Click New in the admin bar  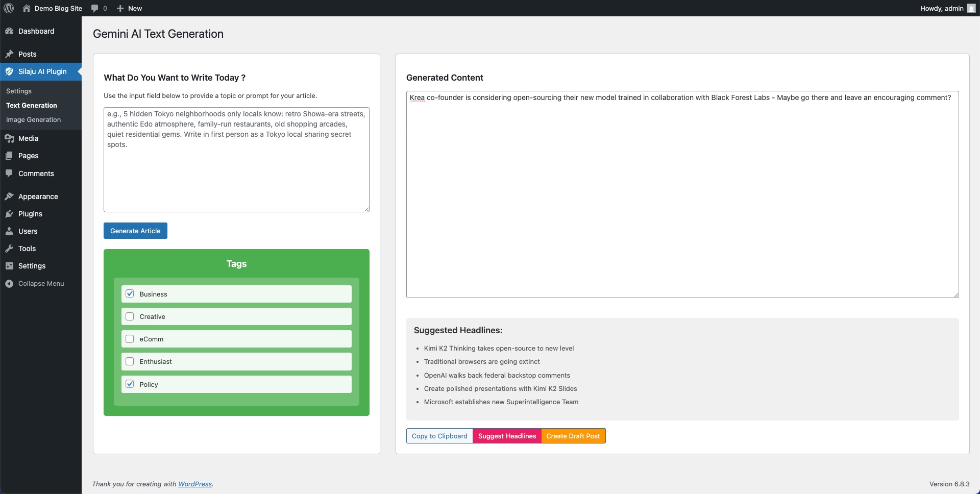click(x=135, y=8)
